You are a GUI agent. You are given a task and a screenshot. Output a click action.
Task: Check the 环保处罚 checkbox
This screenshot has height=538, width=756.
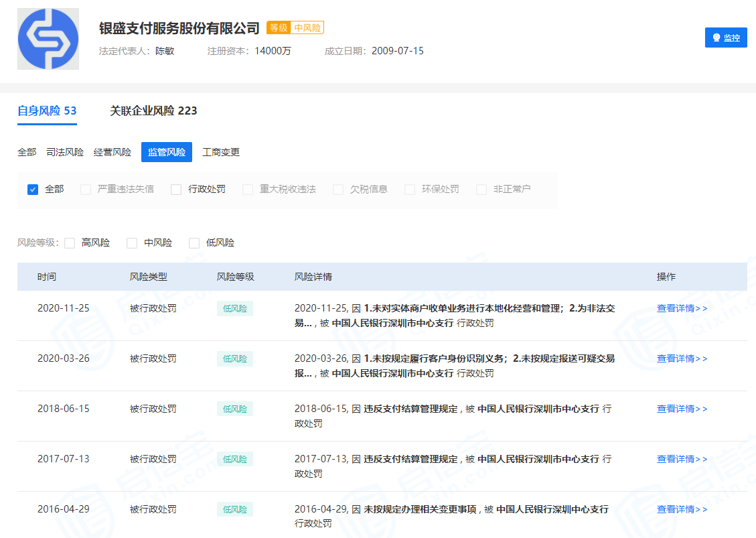(x=410, y=190)
